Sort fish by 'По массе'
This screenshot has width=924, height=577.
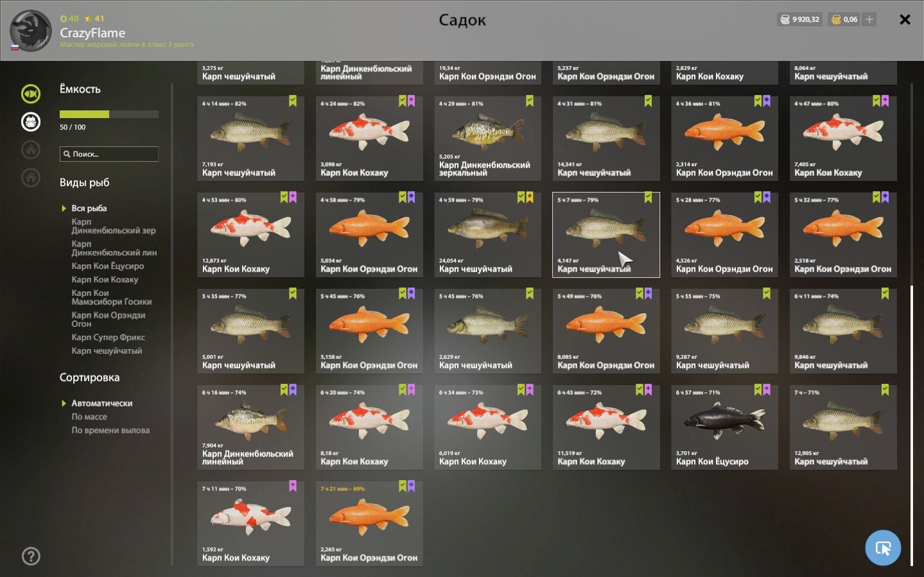coord(89,417)
